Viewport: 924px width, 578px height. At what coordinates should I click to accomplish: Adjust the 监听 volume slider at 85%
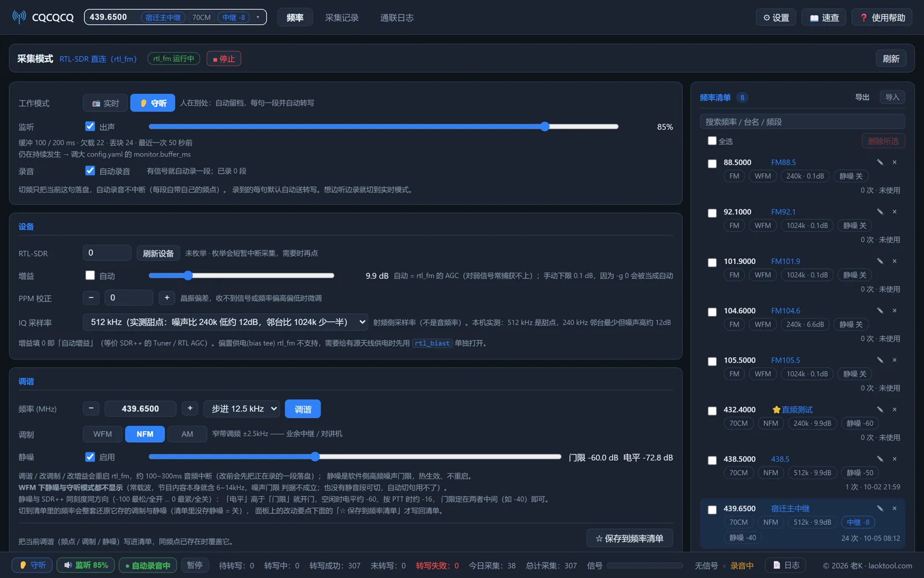(x=383, y=127)
